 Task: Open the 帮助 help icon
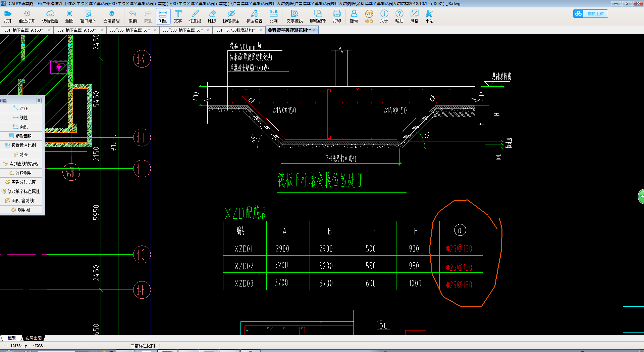tap(399, 16)
